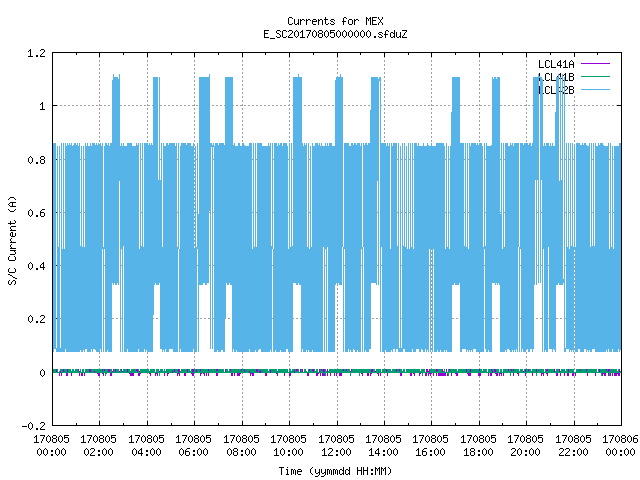
Task: Click the 12:00 x-axis tick label
Action: [x=336, y=452]
